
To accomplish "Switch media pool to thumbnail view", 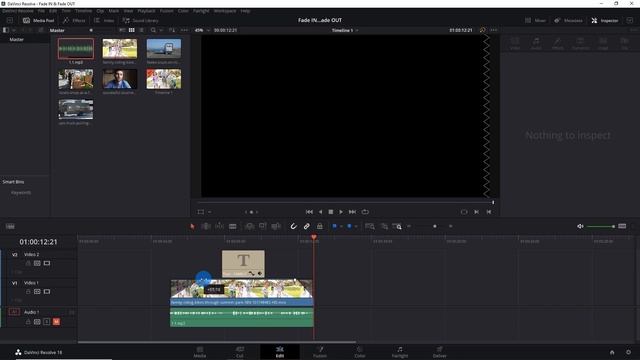I will click(x=131, y=30).
